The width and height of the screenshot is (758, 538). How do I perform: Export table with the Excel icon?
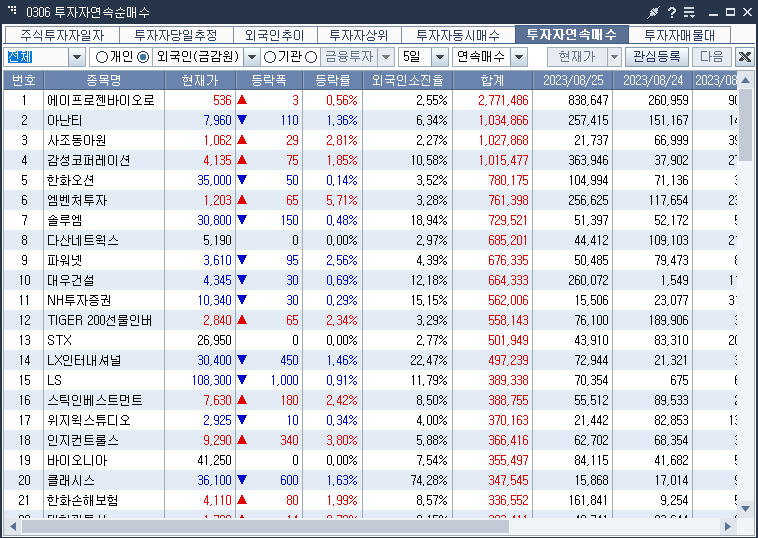tap(744, 57)
